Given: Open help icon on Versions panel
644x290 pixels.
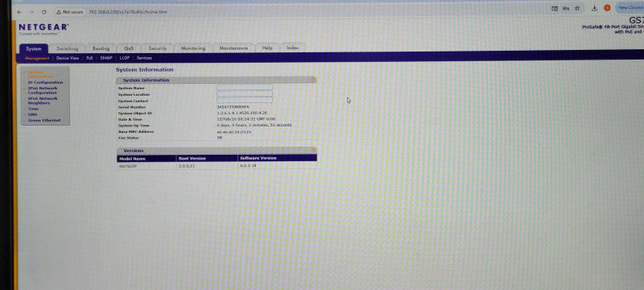Looking at the screenshot, I should (x=313, y=151).
